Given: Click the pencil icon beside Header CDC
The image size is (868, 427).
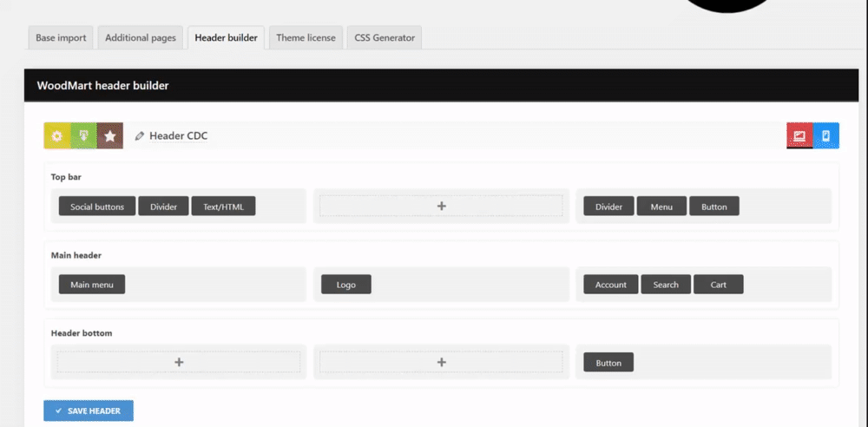Looking at the screenshot, I should [x=140, y=135].
